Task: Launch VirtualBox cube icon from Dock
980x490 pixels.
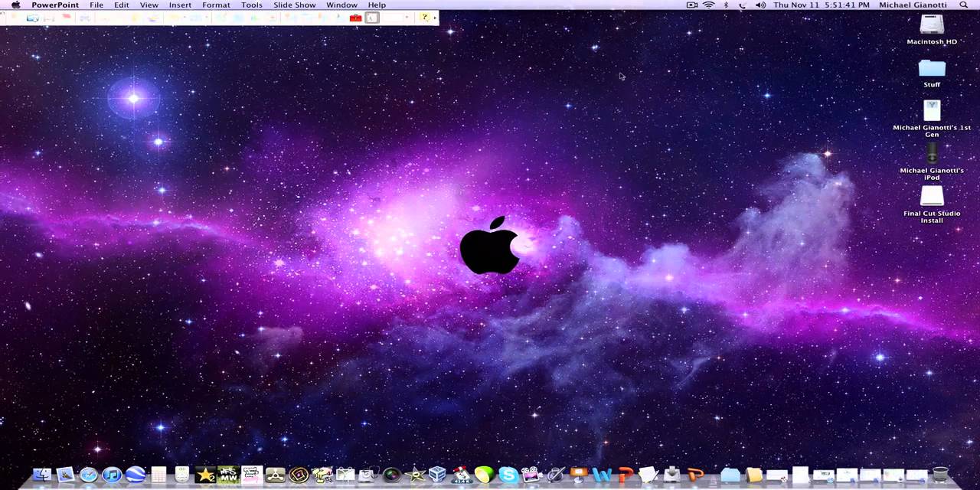Action: click(x=438, y=475)
